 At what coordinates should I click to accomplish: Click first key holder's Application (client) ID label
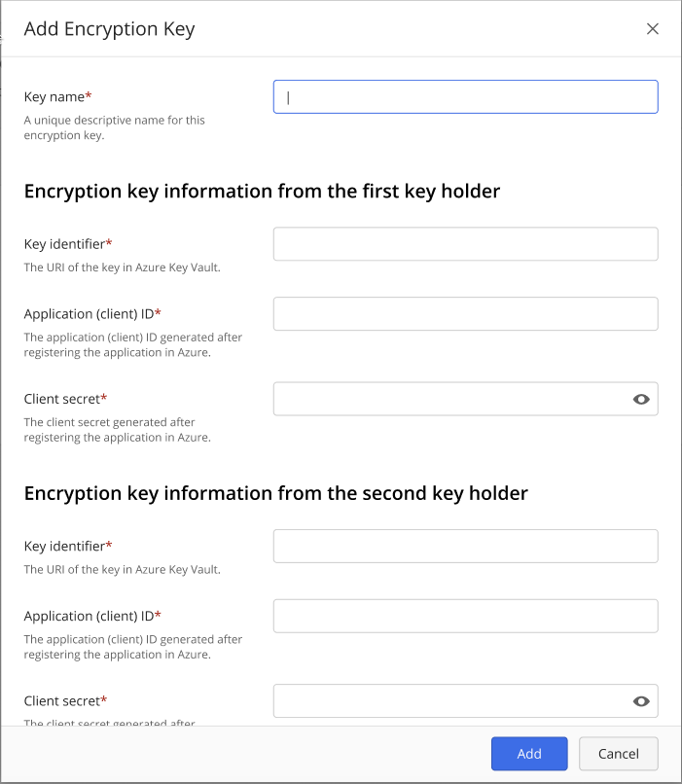click(x=91, y=313)
